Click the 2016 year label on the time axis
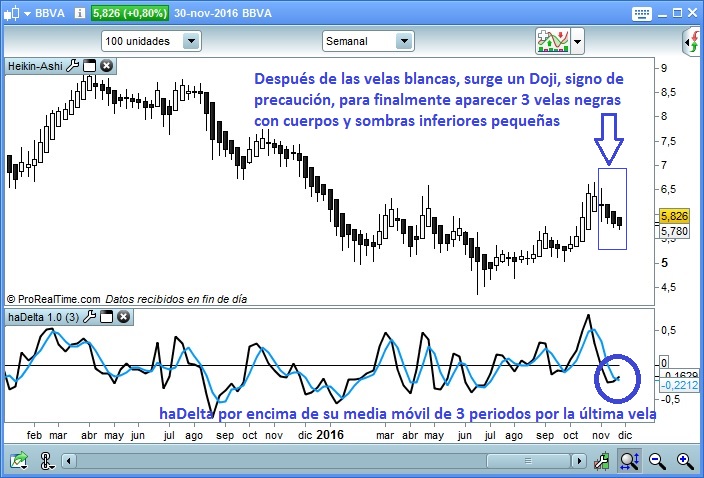The width and height of the screenshot is (704, 478). click(330, 435)
